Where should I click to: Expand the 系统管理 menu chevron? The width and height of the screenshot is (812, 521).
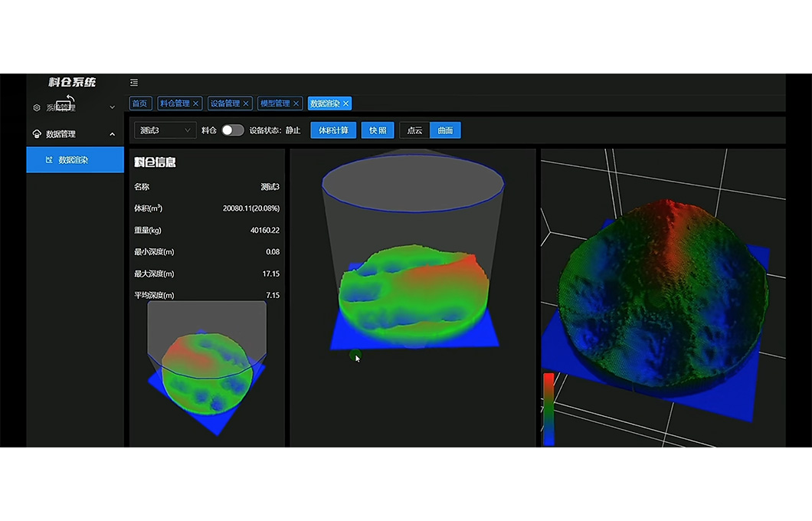(113, 108)
